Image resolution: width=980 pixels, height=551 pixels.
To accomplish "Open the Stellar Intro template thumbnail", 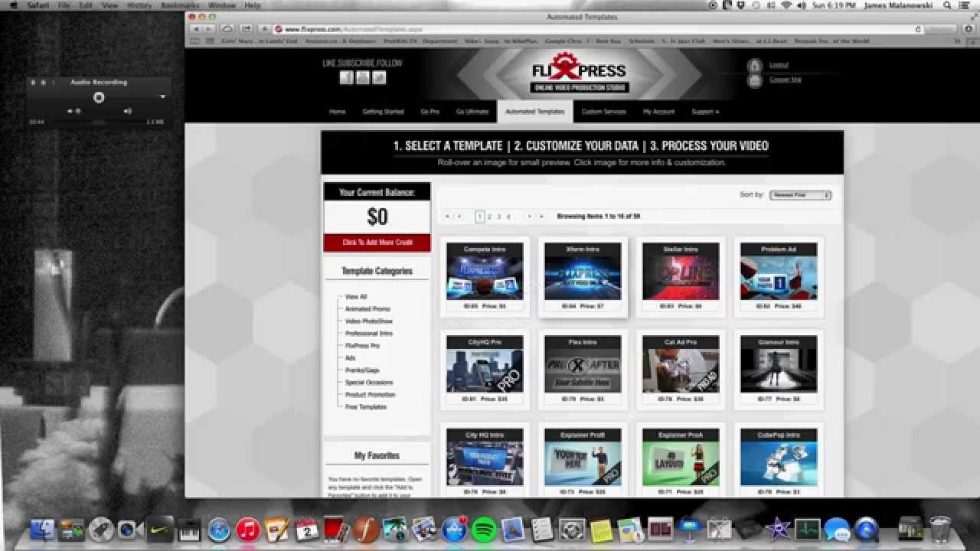I will click(681, 277).
